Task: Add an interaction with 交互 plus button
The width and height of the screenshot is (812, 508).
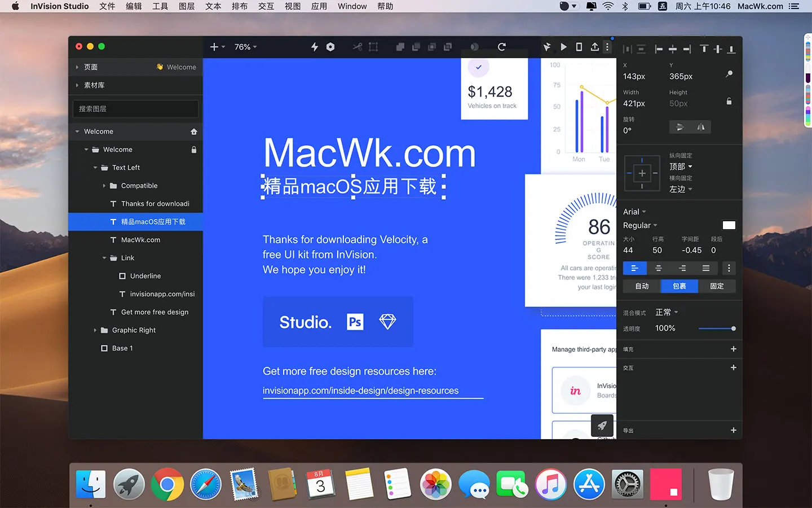Action: pyautogui.click(x=734, y=367)
